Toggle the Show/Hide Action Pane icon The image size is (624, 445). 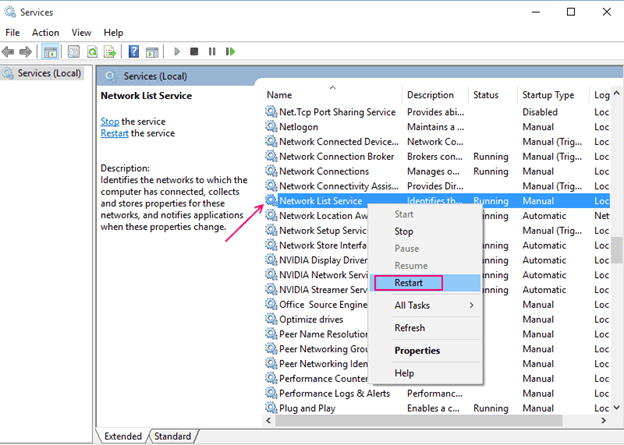[x=152, y=52]
